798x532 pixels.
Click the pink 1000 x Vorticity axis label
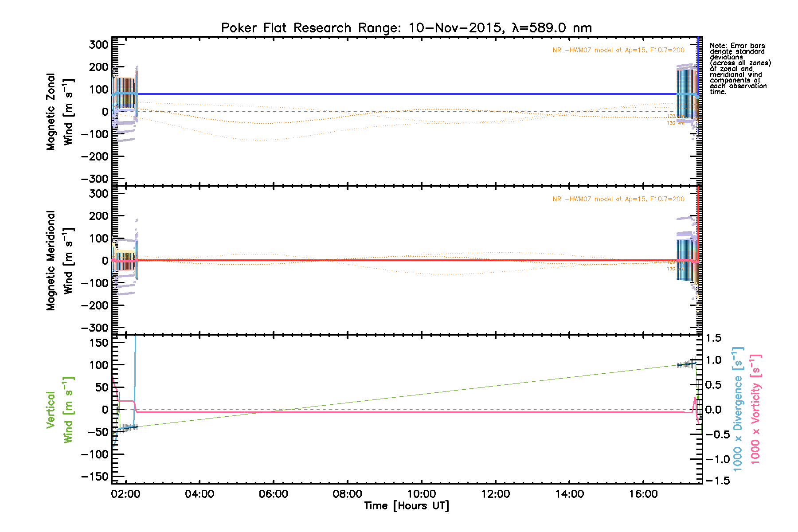point(756,409)
